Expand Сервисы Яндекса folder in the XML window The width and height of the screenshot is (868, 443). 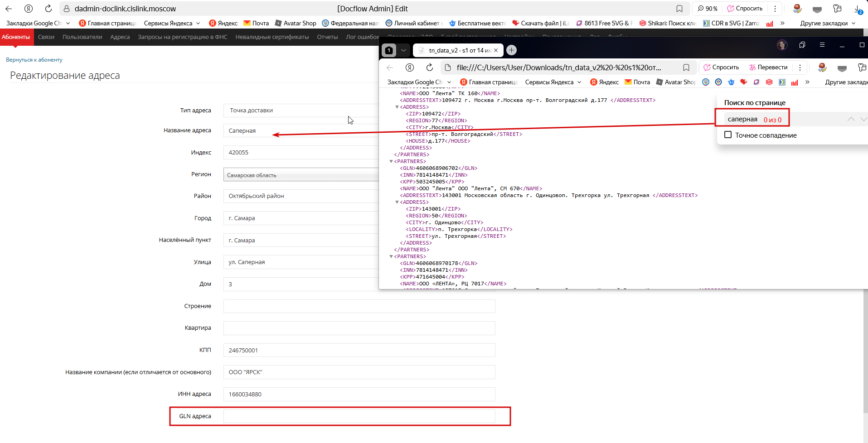553,82
